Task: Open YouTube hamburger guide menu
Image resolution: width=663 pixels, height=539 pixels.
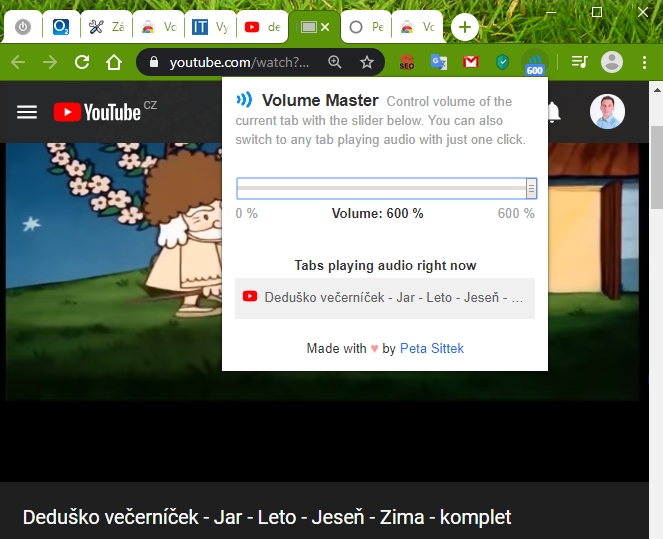Action: click(27, 112)
